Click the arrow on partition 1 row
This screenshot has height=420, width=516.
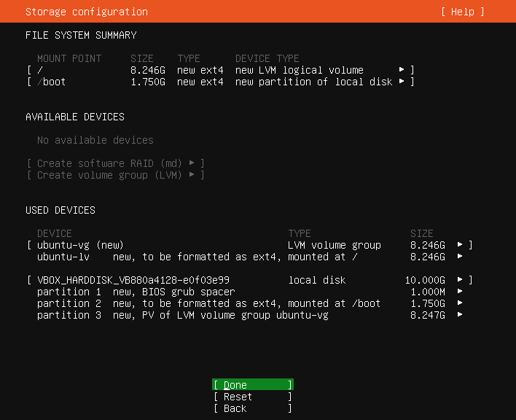click(x=460, y=292)
